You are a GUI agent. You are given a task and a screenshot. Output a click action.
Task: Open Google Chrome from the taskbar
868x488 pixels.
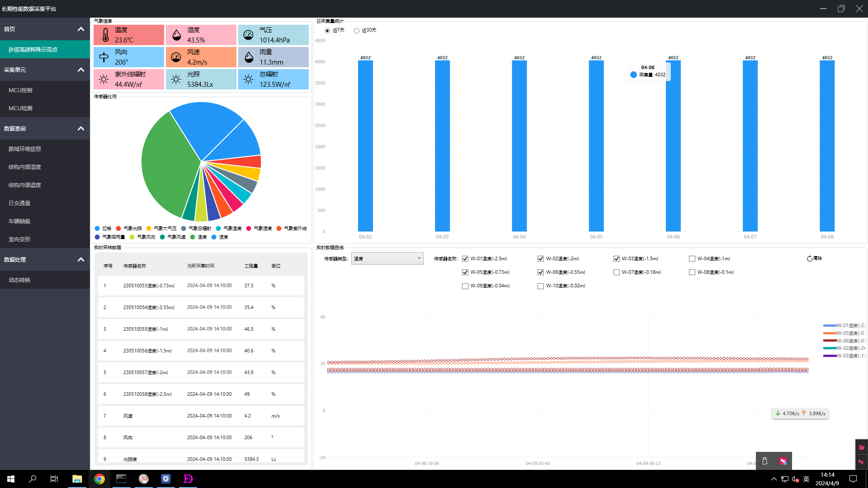point(99,479)
